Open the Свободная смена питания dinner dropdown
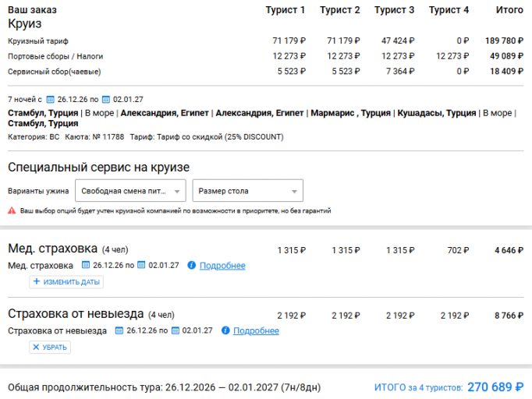532x399 pixels. click(x=130, y=191)
